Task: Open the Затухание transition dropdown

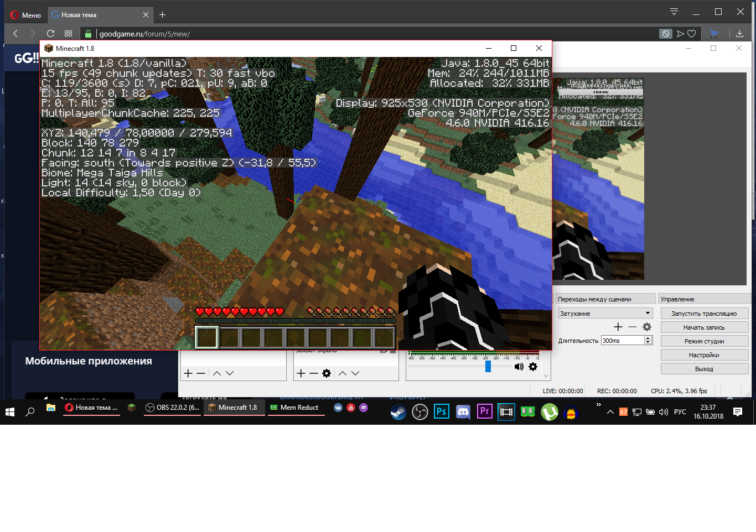Action: tap(605, 314)
